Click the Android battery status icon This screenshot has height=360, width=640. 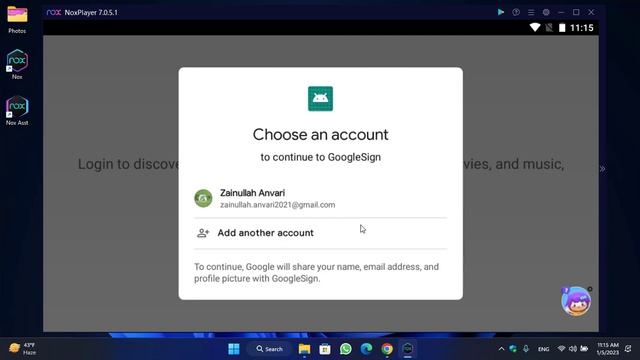click(x=562, y=28)
